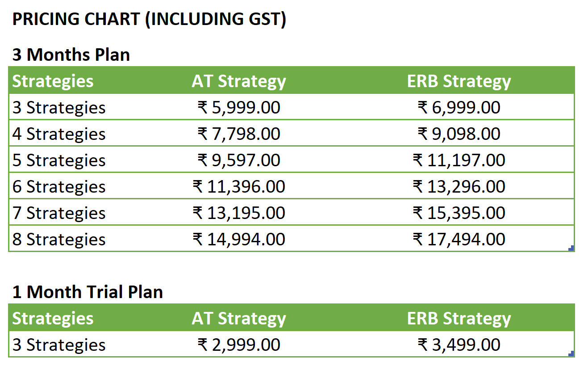Image resolution: width=588 pixels, height=366 pixels.
Task: Click the ₹ 17,494.00 price cell
Action: (x=459, y=240)
